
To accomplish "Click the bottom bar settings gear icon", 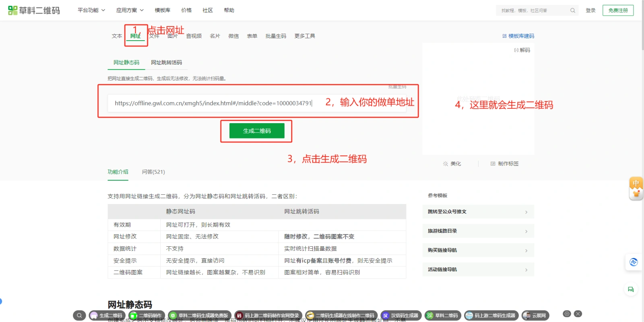I will coord(567,314).
